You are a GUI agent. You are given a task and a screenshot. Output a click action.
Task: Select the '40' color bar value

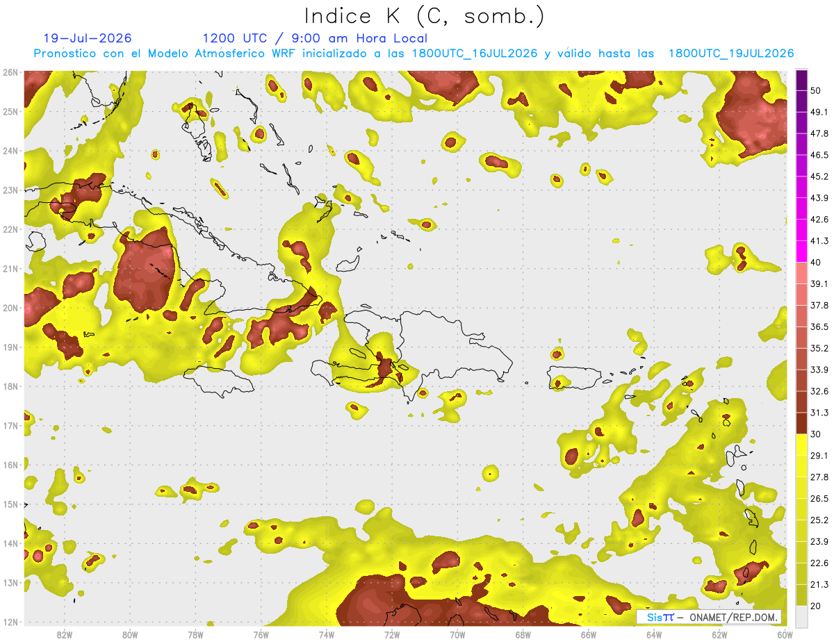pyautogui.click(x=817, y=262)
